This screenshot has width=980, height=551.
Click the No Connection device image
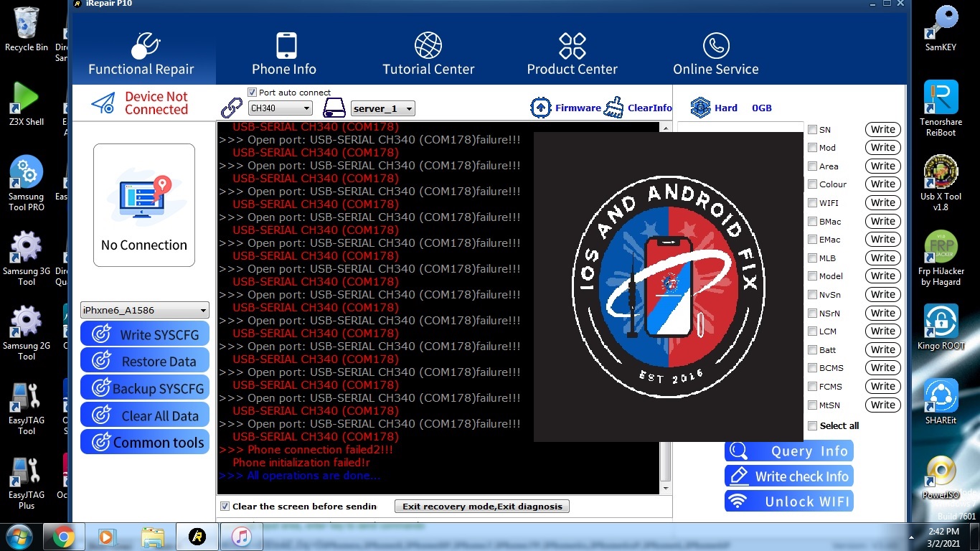[x=144, y=205]
